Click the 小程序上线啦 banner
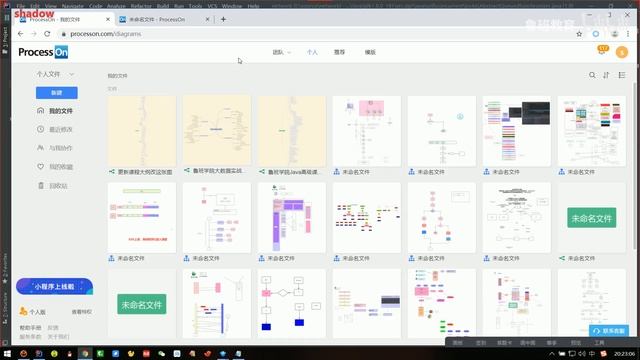The height and width of the screenshot is (360, 640). 54,287
